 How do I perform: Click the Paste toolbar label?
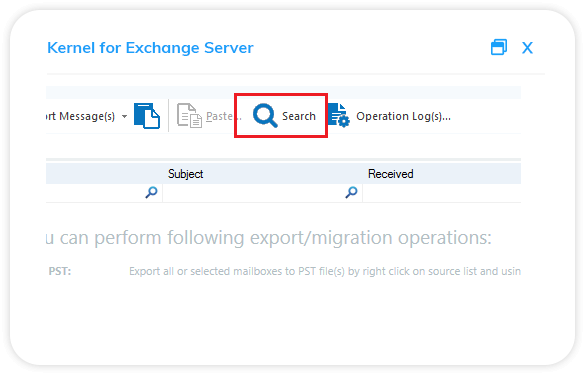click(223, 116)
